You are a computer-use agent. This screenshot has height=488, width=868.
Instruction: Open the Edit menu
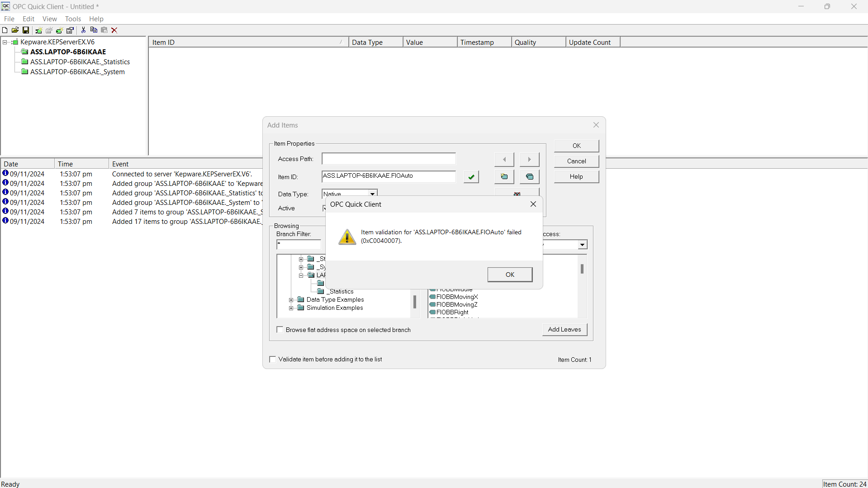coord(28,19)
